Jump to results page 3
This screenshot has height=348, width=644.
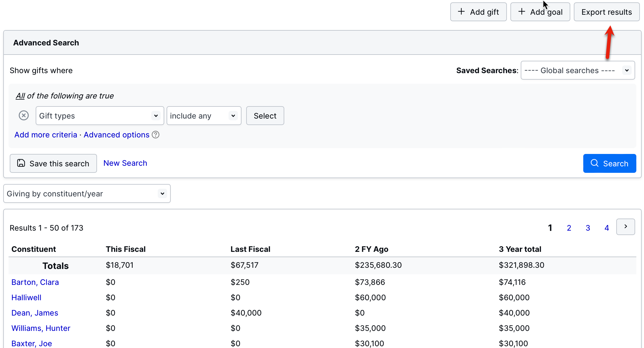pyautogui.click(x=588, y=228)
